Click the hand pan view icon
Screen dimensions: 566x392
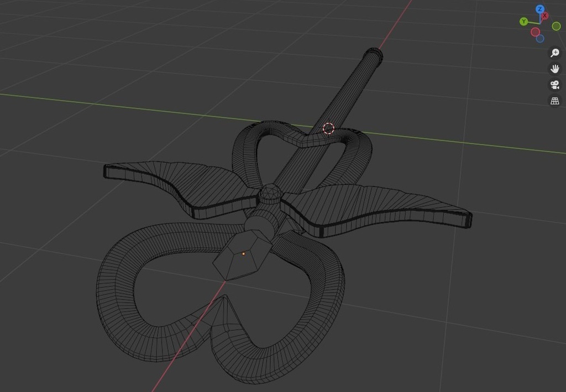point(555,69)
